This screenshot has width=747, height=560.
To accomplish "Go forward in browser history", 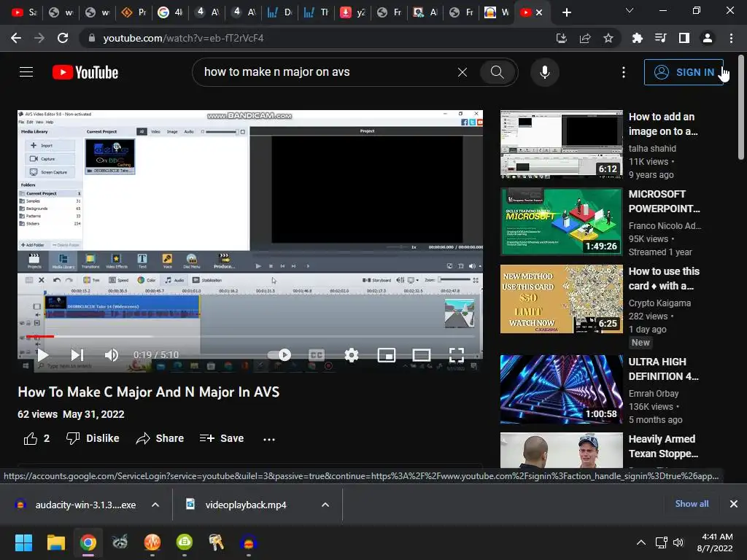I will [x=39, y=38].
